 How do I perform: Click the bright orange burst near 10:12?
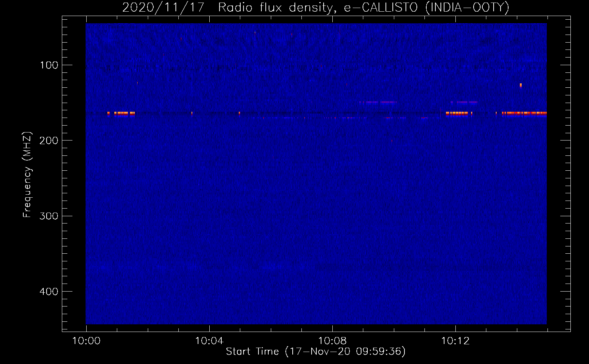point(459,113)
